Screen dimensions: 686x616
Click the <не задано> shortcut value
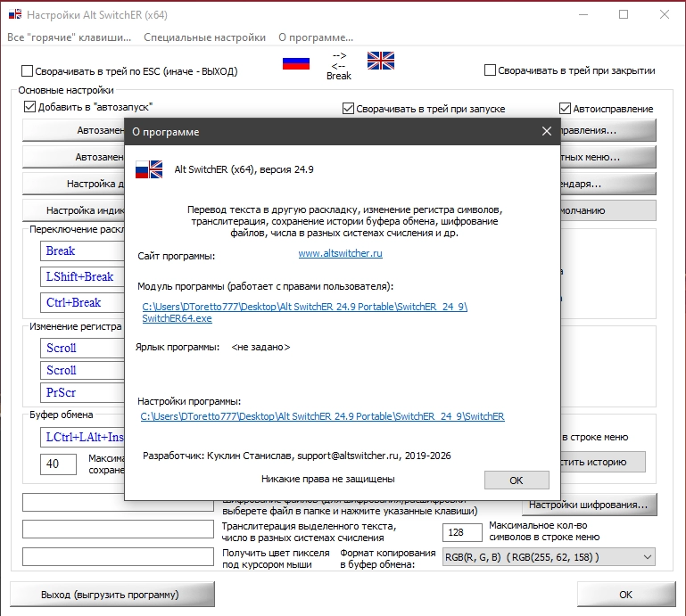(260, 347)
